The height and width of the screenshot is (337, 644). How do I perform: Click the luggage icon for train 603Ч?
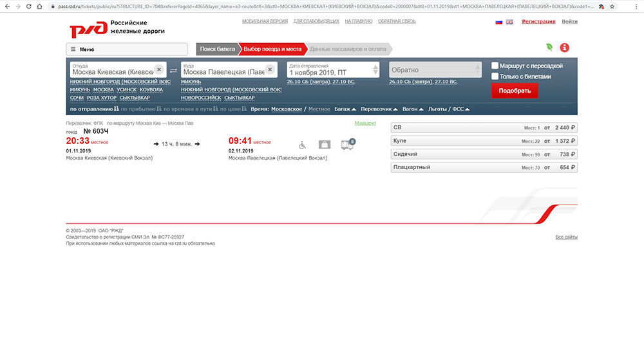[325, 145]
